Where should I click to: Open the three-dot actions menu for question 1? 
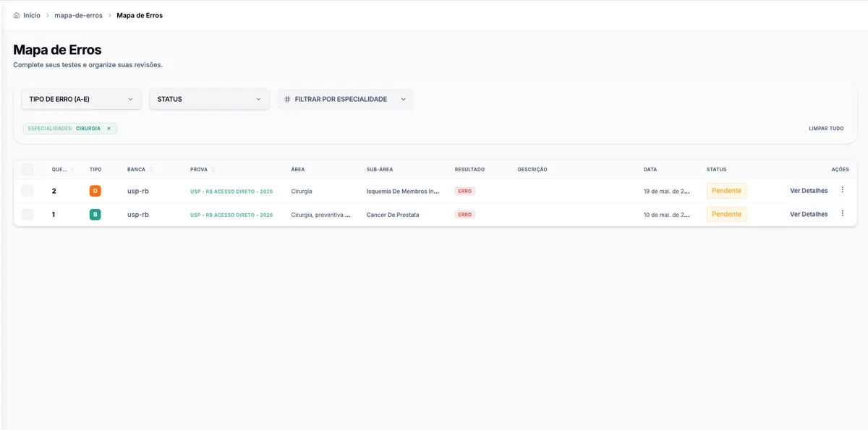coord(842,213)
